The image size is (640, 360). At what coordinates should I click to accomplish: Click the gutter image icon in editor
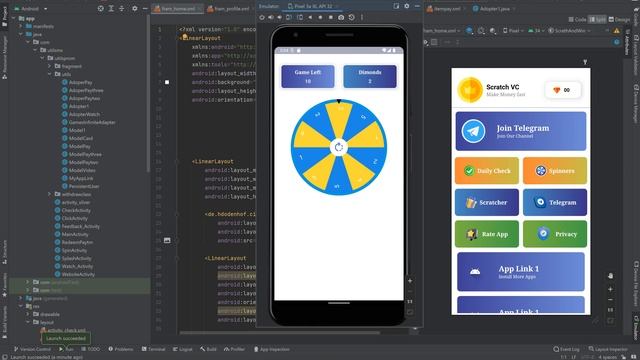pos(167,240)
